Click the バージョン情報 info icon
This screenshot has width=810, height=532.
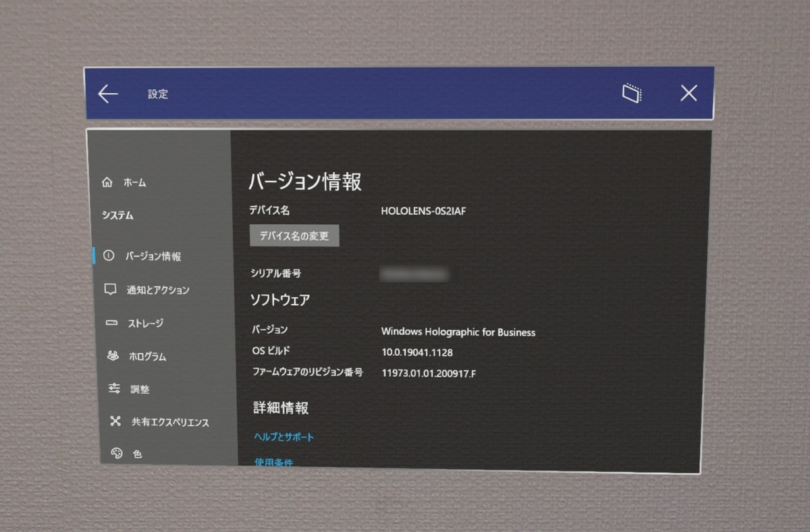109,256
